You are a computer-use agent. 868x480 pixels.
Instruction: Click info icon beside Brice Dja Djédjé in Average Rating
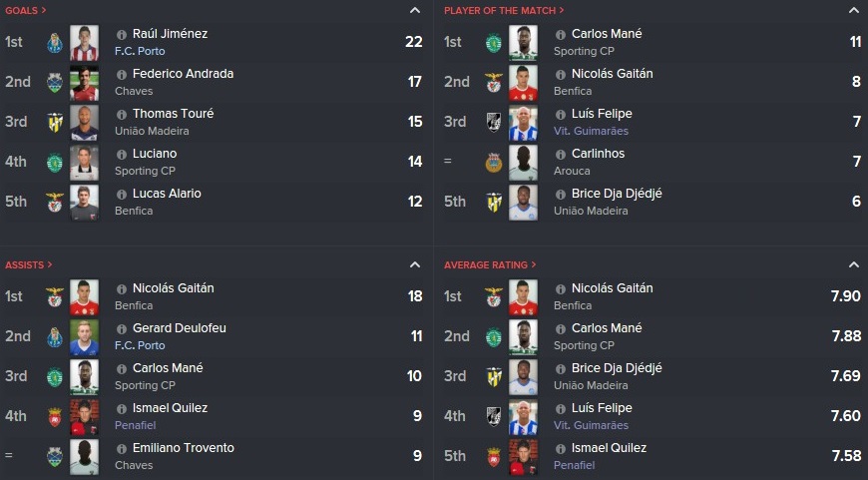(561, 368)
